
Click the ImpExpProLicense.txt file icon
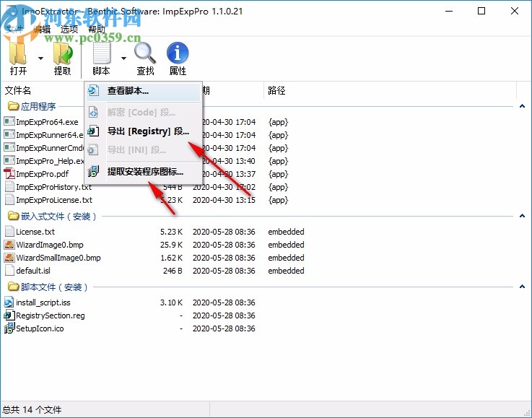(9, 200)
